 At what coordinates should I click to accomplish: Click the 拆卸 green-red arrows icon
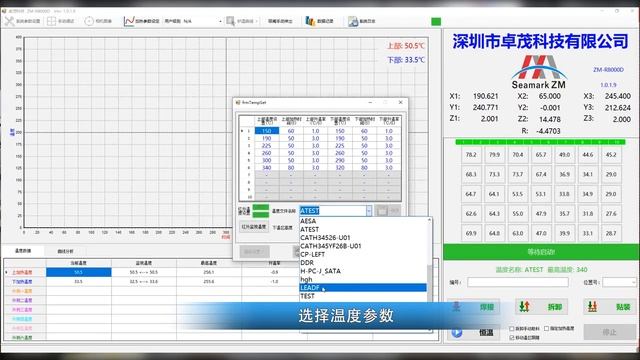pyautogui.click(x=524, y=307)
